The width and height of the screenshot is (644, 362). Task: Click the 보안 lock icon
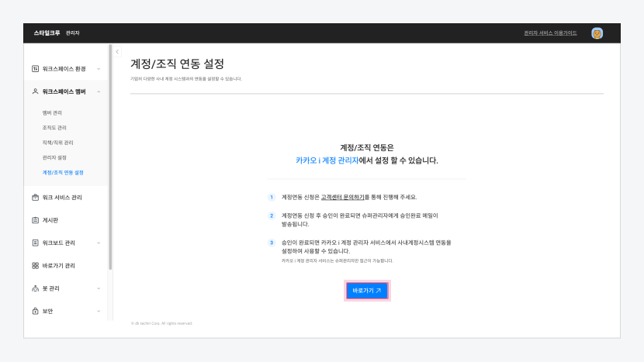[x=35, y=311]
